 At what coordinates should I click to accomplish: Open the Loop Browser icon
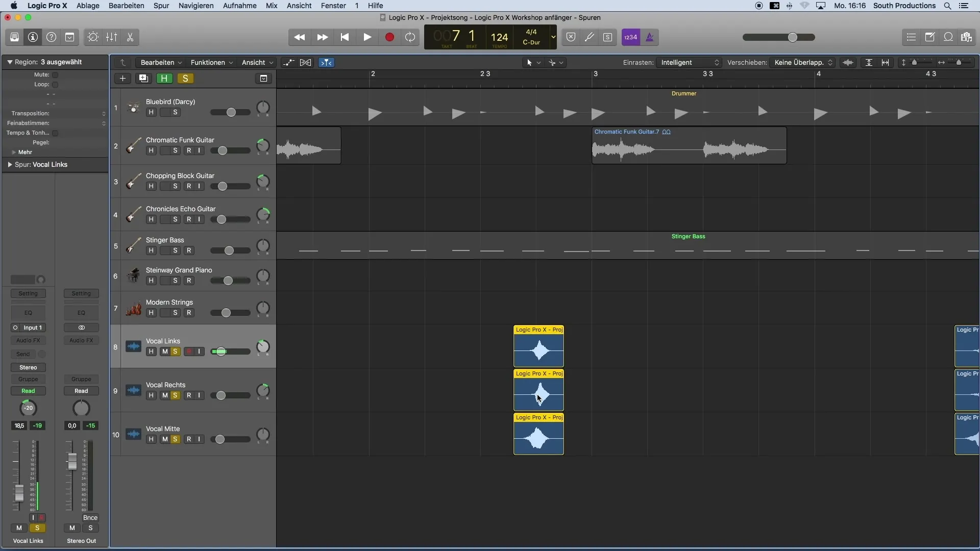click(x=948, y=37)
